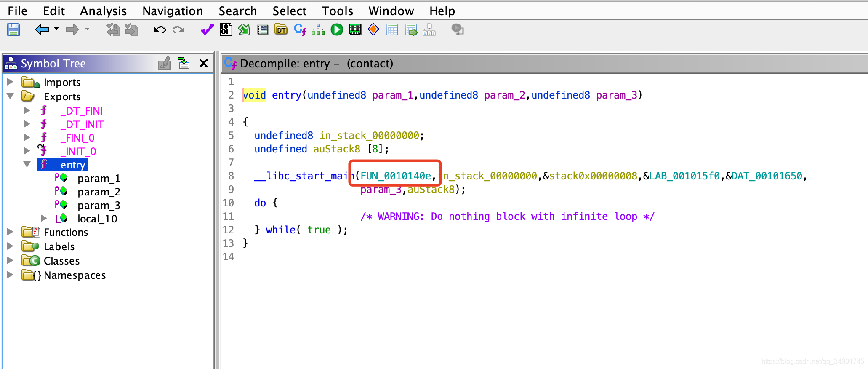Expand the Functions folder
This screenshot has width=868, height=369.
(x=11, y=232)
